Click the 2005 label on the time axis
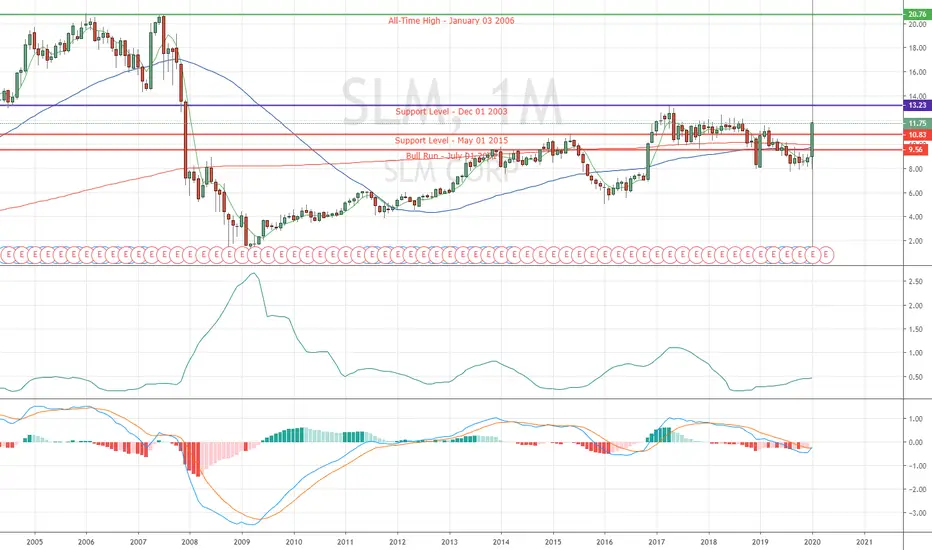932x550 pixels. pyautogui.click(x=35, y=542)
